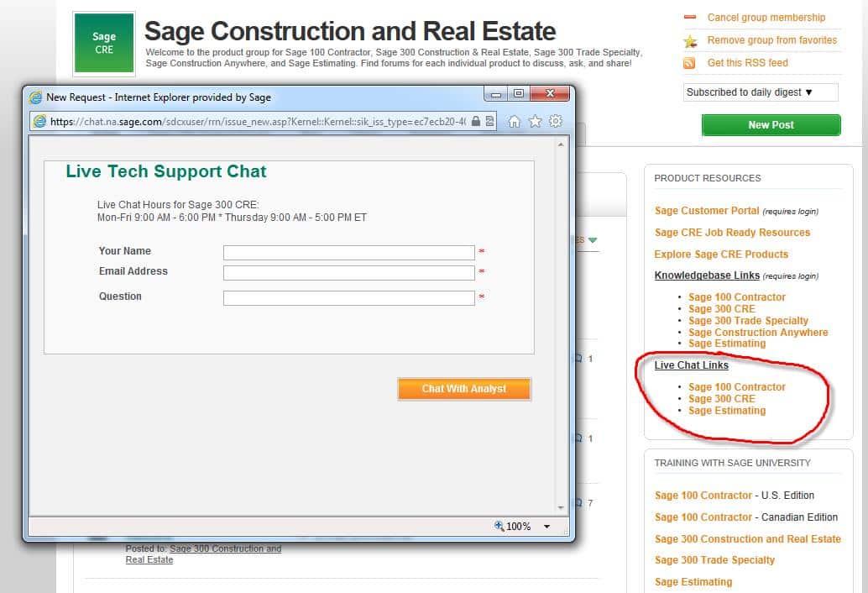The height and width of the screenshot is (593, 868).
Task: Click Remove group from favorites link
Action: (x=772, y=40)
